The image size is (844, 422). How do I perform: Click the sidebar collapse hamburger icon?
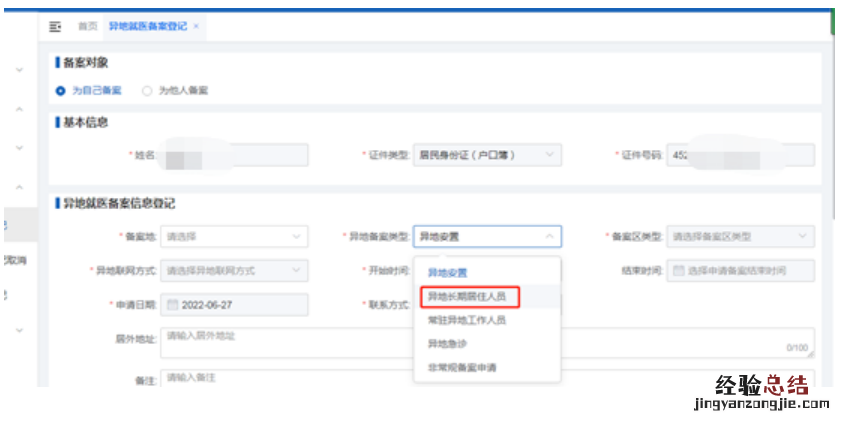55,25
